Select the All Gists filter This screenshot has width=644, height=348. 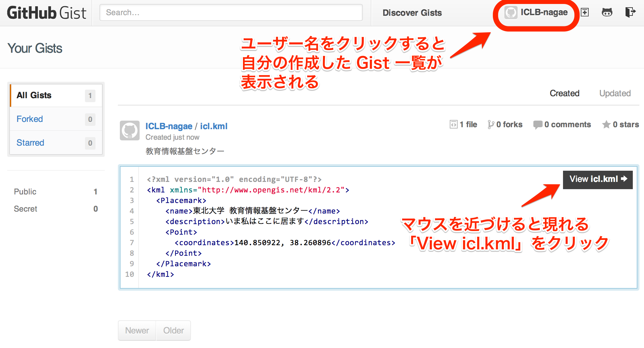pyautogui.click(x=56, y=95)
